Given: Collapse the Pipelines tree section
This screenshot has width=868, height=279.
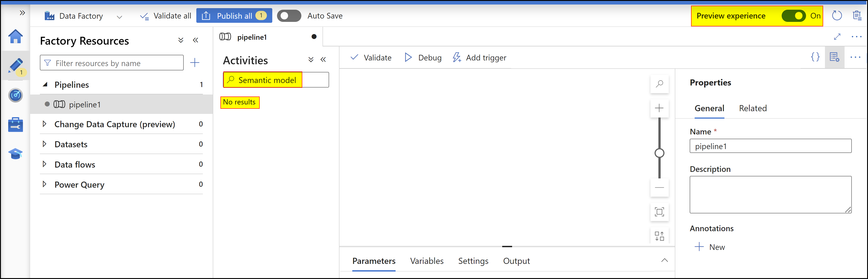Looking at the screenshot, I should [x=46, y=84].
